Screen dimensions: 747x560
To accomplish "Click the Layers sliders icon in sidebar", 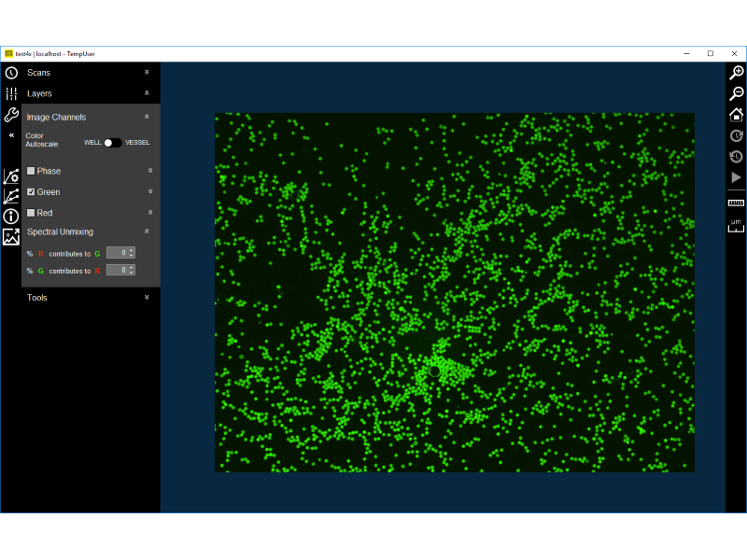I will click(11, 94).
